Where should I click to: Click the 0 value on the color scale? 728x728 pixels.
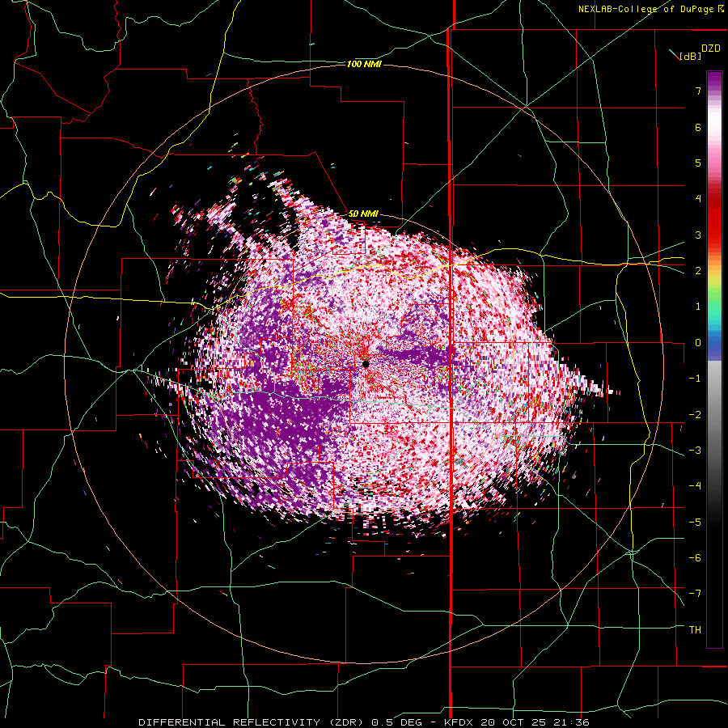point(698,343)
